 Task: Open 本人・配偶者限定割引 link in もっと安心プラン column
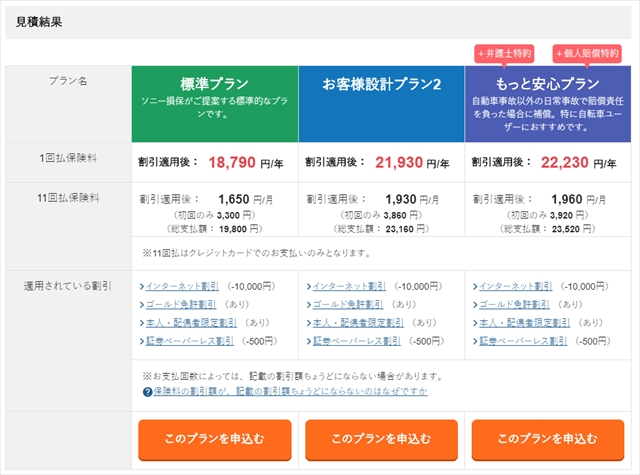520,323
